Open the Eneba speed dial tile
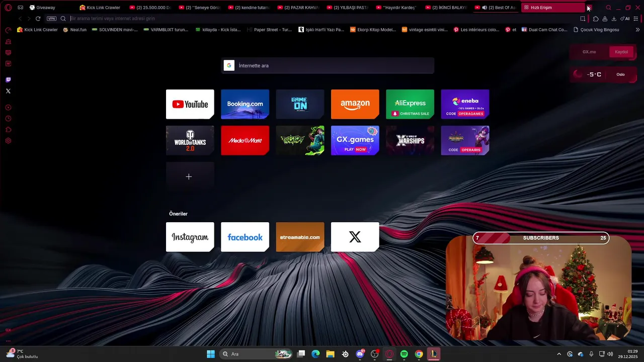This screenshot has width=644, height=362. click(465, 104)
